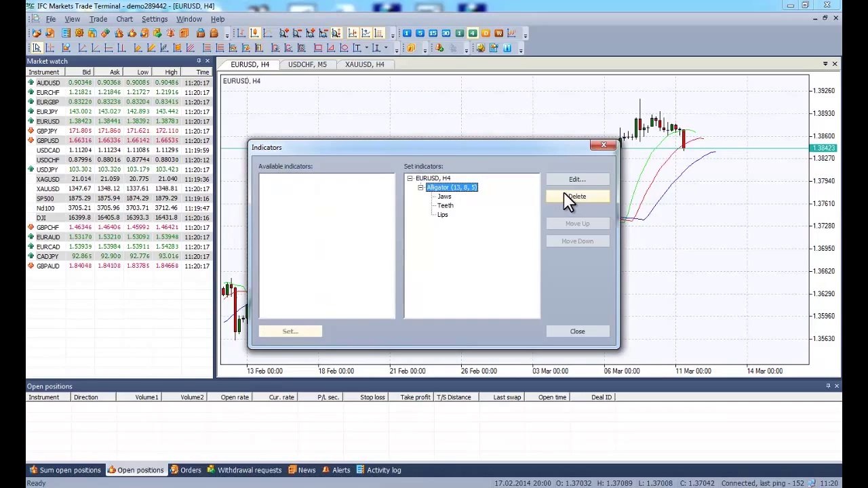Viewport: 868px width, 488px height.
Task: Pin the Market watch panel
Action: pyautogui.click(x=199, y=61)
